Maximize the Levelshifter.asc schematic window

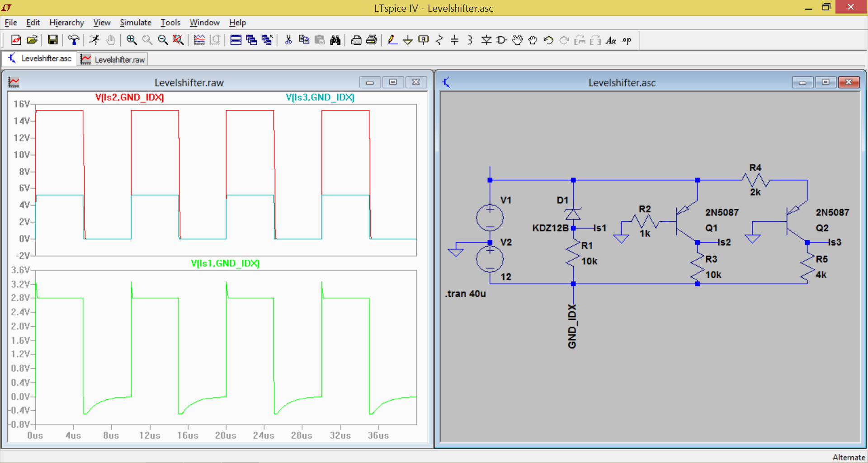pyautogui.click(x=826, y=82)
